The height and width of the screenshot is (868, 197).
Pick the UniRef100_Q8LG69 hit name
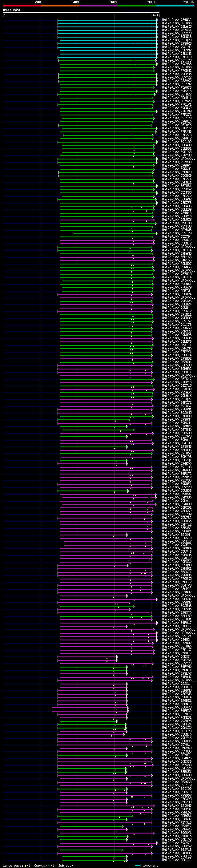[177, 511]
